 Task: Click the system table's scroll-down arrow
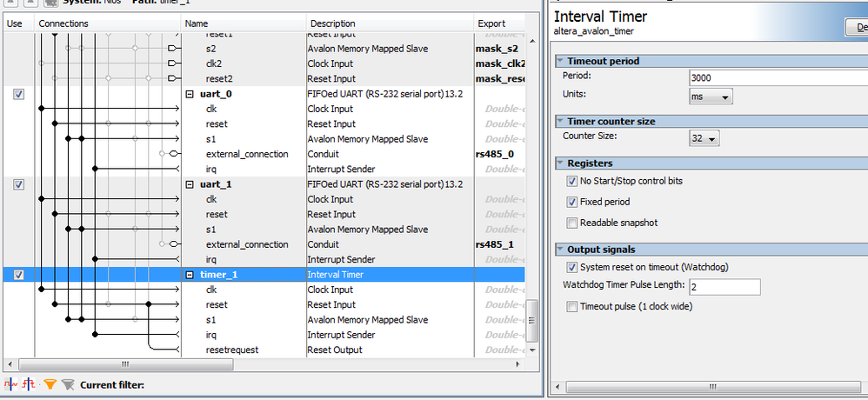click(x=531, y=350)
